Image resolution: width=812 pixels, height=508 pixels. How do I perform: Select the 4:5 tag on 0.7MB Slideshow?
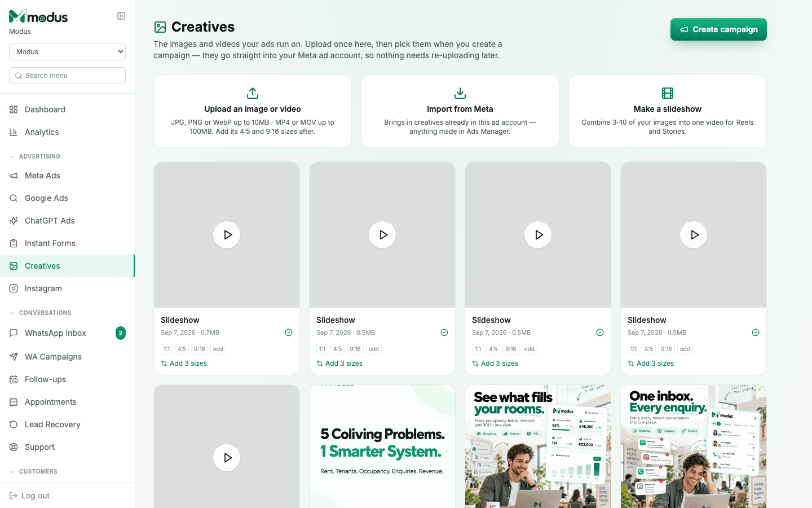(182, 349)
